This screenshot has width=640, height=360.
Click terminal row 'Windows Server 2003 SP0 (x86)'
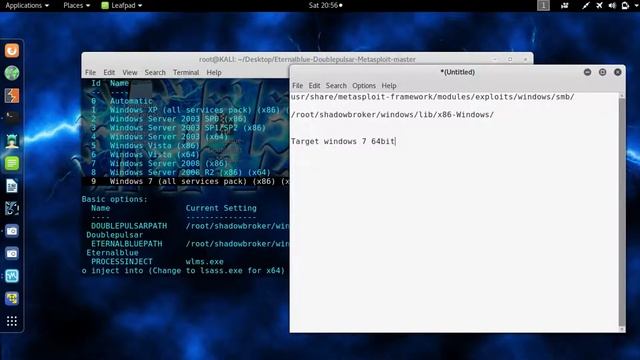169,119
